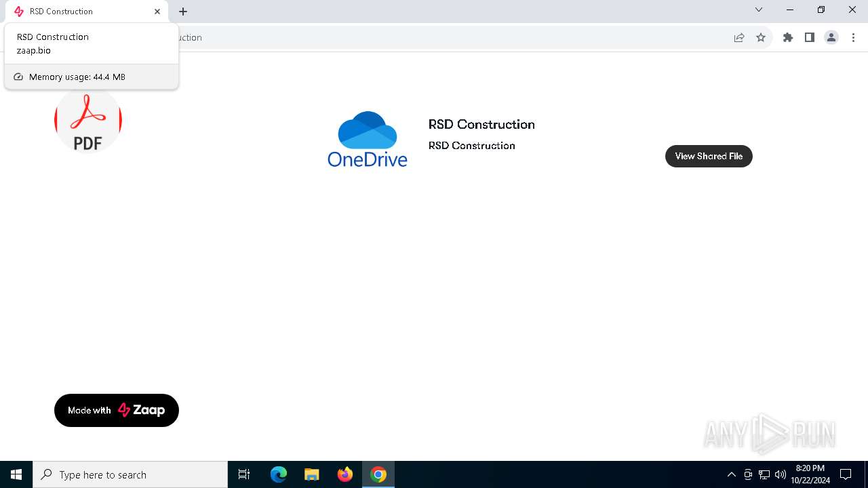Share this page via share icon
868x488 pixels.
(739, 37)
